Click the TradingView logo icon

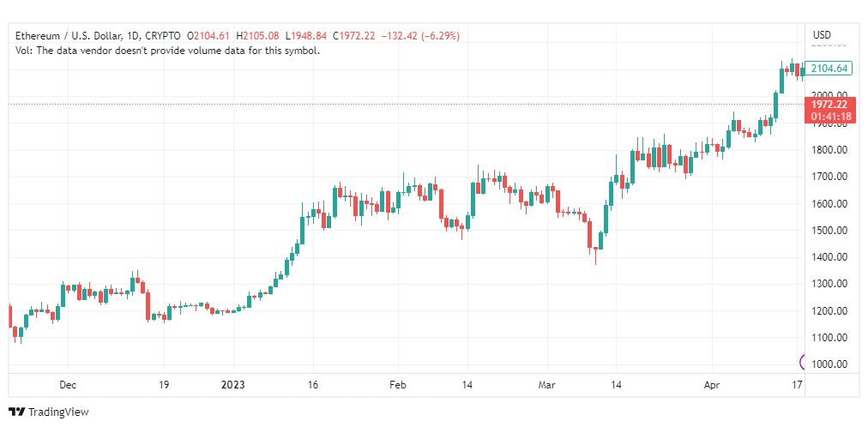pyautogui.click(x=17, y=412)
